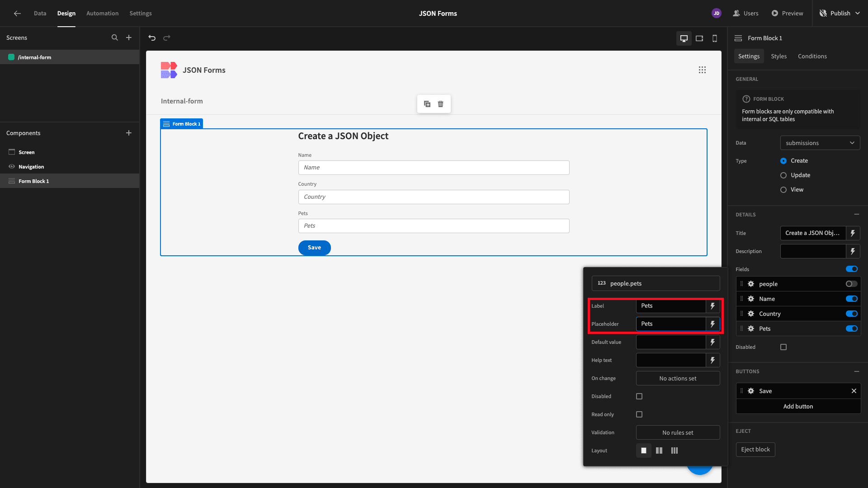Switch to mobile preview icon

(715, 38)
